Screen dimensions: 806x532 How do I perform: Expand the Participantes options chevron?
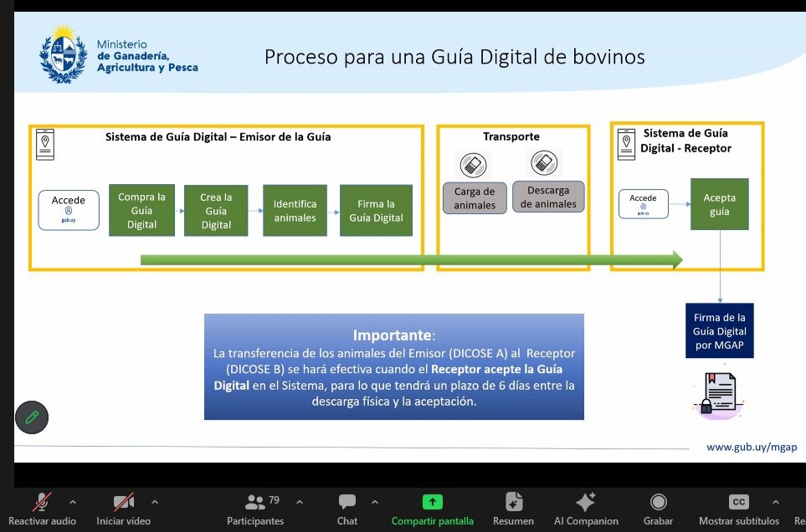[300, 502]
